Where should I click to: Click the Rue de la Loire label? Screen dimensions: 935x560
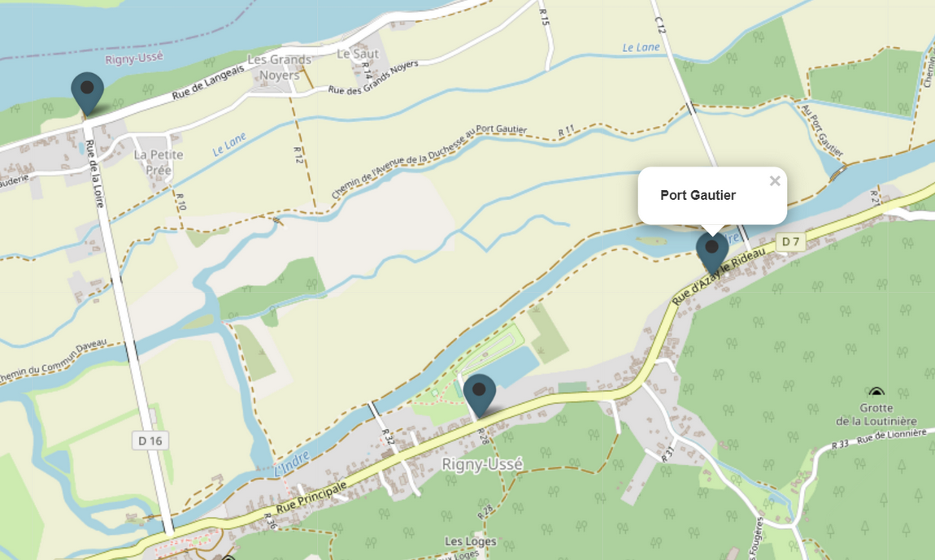click(x=95, y=174)
